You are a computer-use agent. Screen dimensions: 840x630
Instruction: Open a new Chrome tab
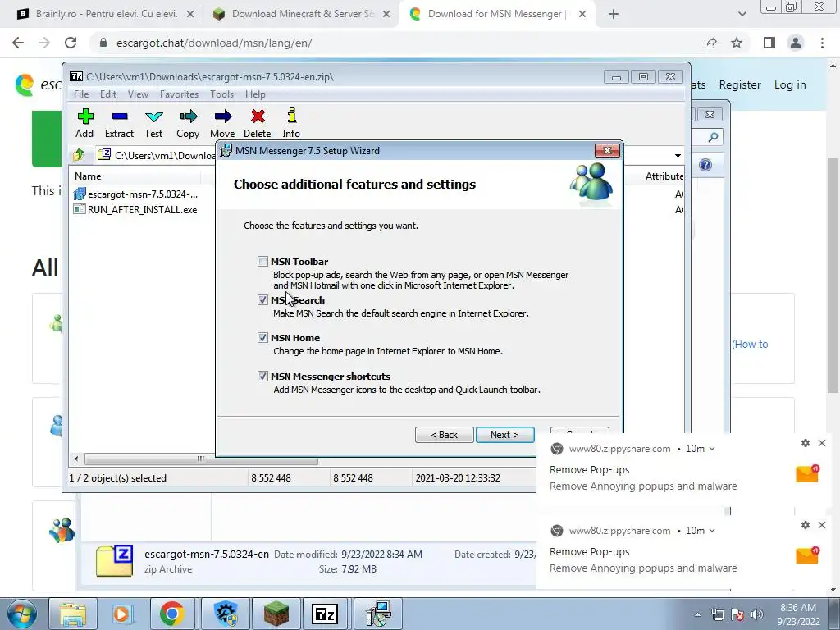[614, 15]
